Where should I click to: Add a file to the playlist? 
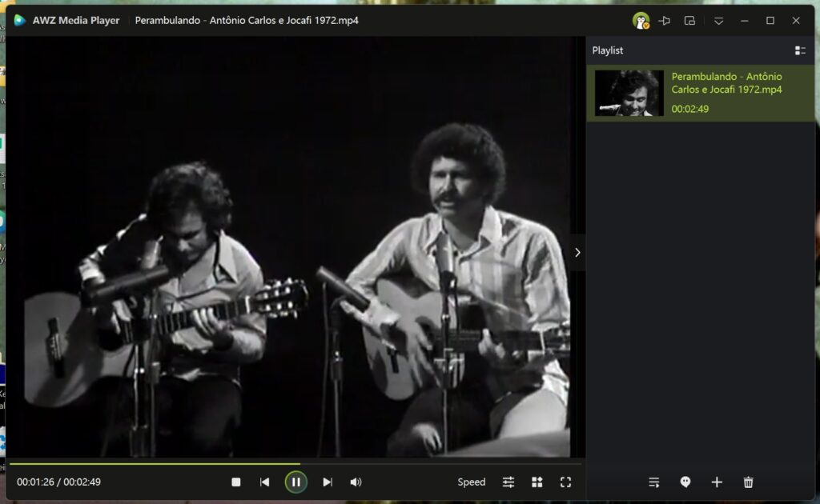717,482
